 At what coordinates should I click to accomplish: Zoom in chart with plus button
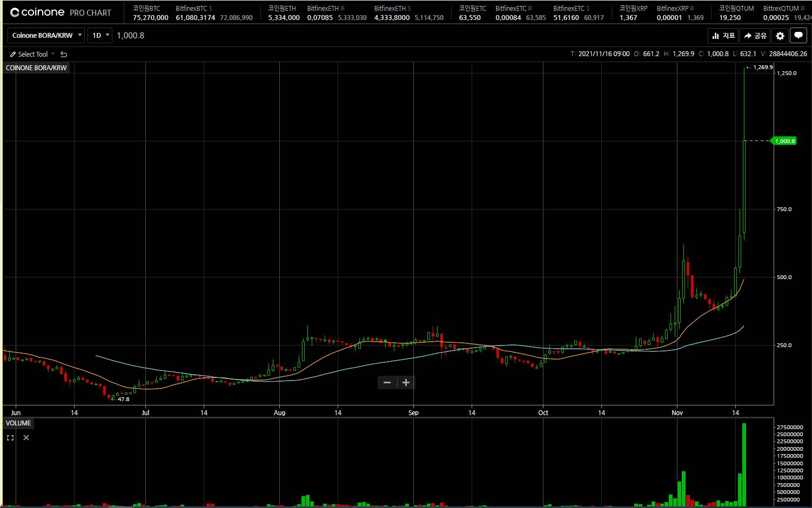(406, 382)
